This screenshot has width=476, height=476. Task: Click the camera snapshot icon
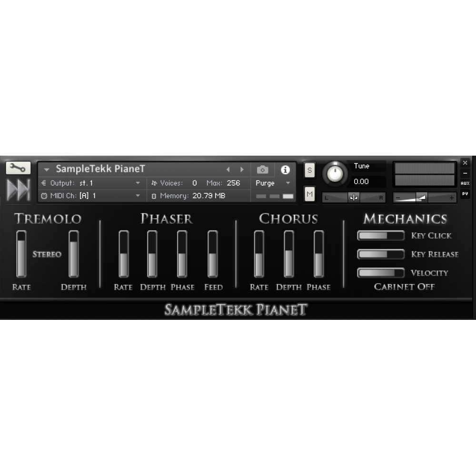(262, 169)
